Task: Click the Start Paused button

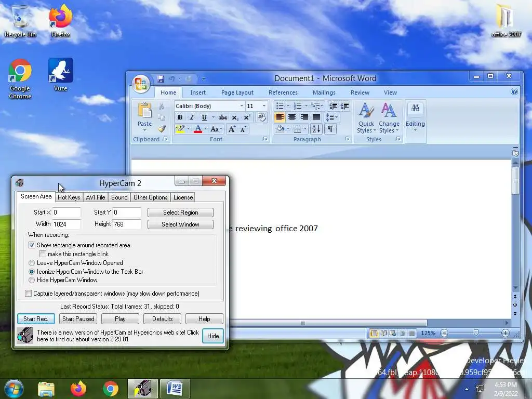Action: (x=78, y=319)
